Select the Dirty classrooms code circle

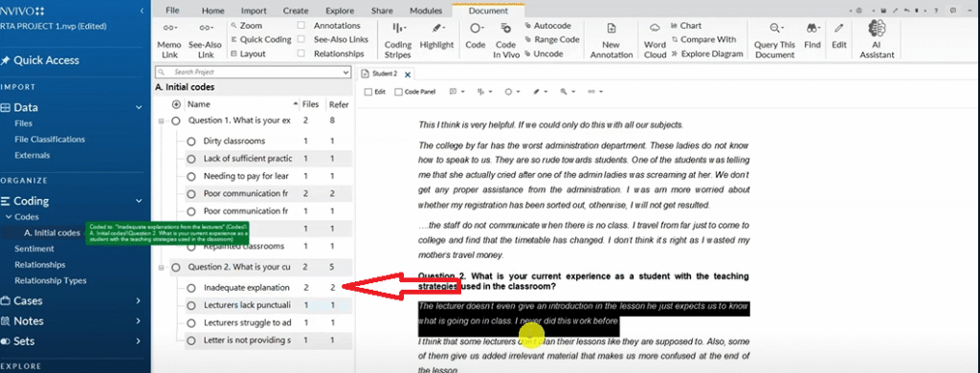click(x=191, y=142)
